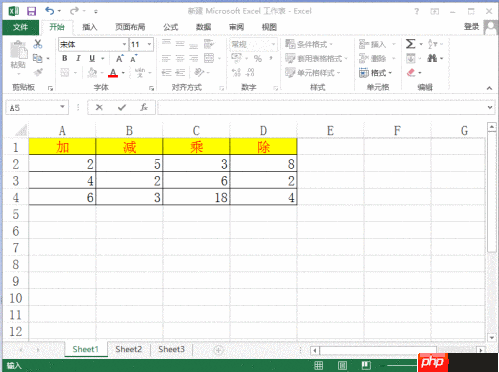Click the Clear eraser icon

point(411,72)
